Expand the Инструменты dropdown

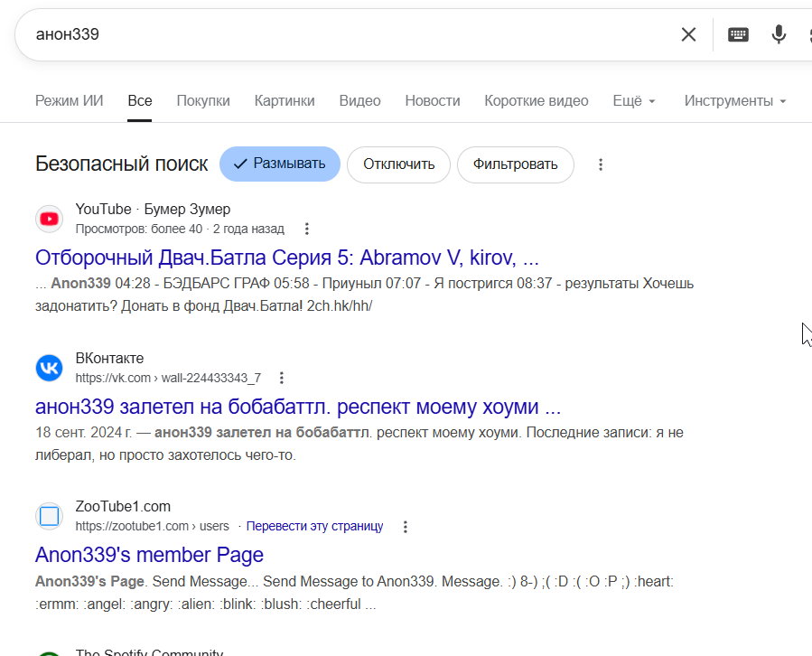point(735,101)
